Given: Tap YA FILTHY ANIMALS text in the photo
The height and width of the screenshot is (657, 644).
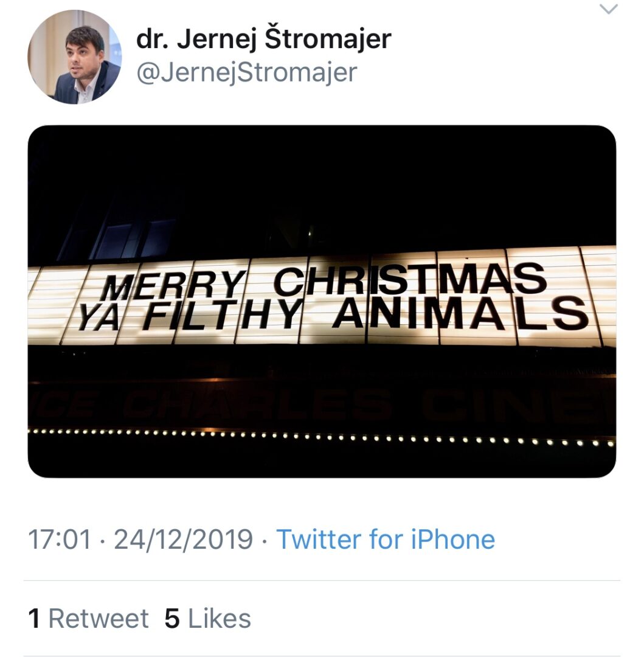Looking at the screenshot, I should pyautogui.click(x=333, y=315).
